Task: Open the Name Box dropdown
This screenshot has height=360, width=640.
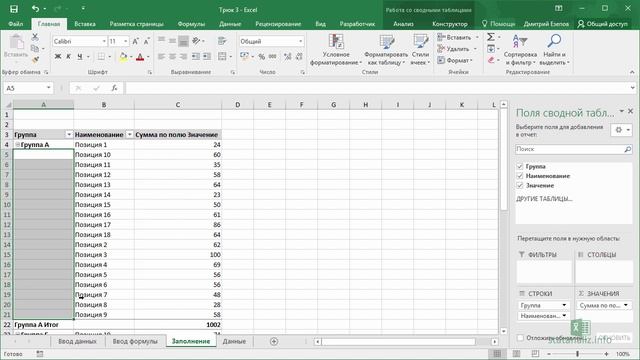Action: click(x=49, y=88)
